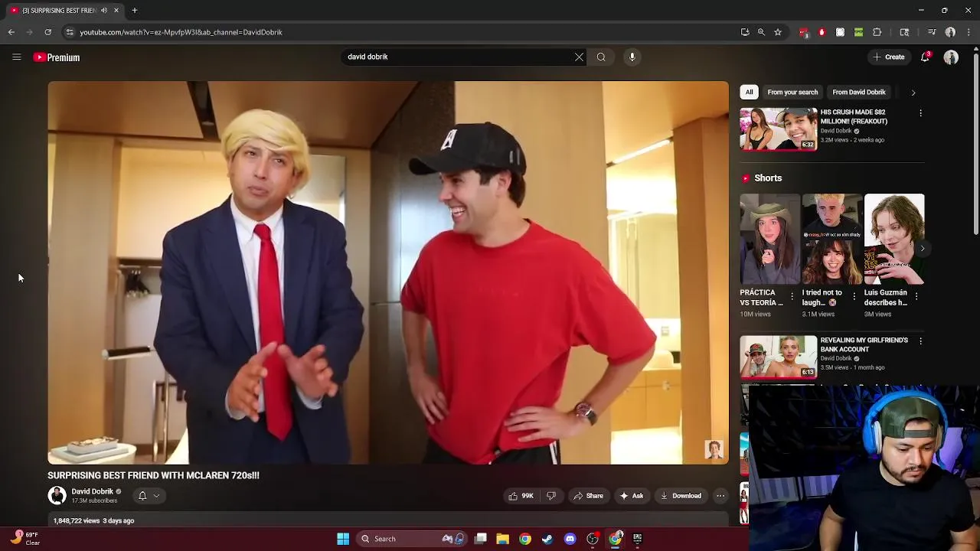This screenshot has height=551, width=980.
Task: Open Discord from the taskbar
Action: pyautogui.click(x=570, y=539)
